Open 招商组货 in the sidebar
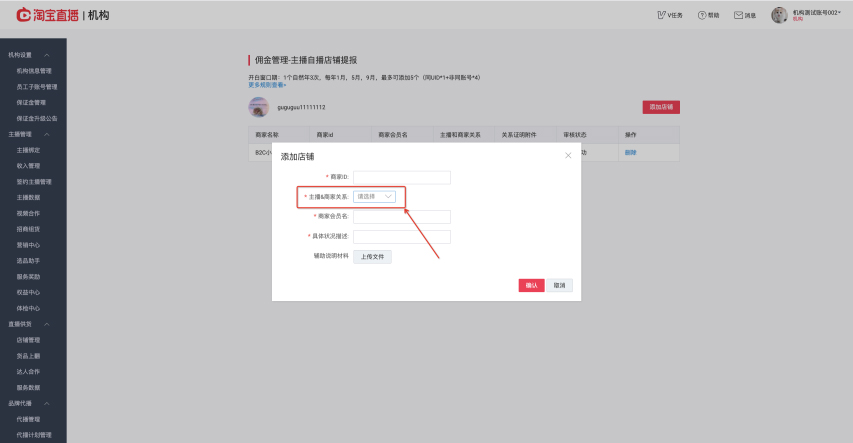The width and height of the screenshot is (853, 443). [28, 229]
